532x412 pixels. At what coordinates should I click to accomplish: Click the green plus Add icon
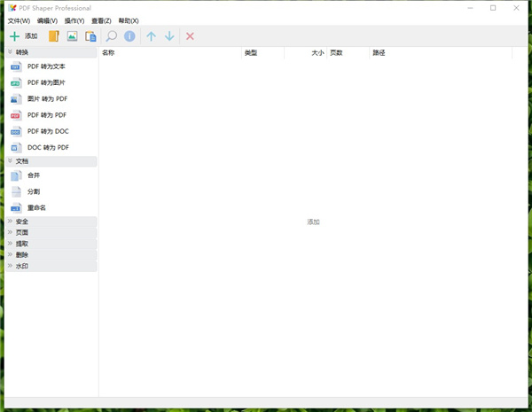pyautogui.click(x=14, y=36)
